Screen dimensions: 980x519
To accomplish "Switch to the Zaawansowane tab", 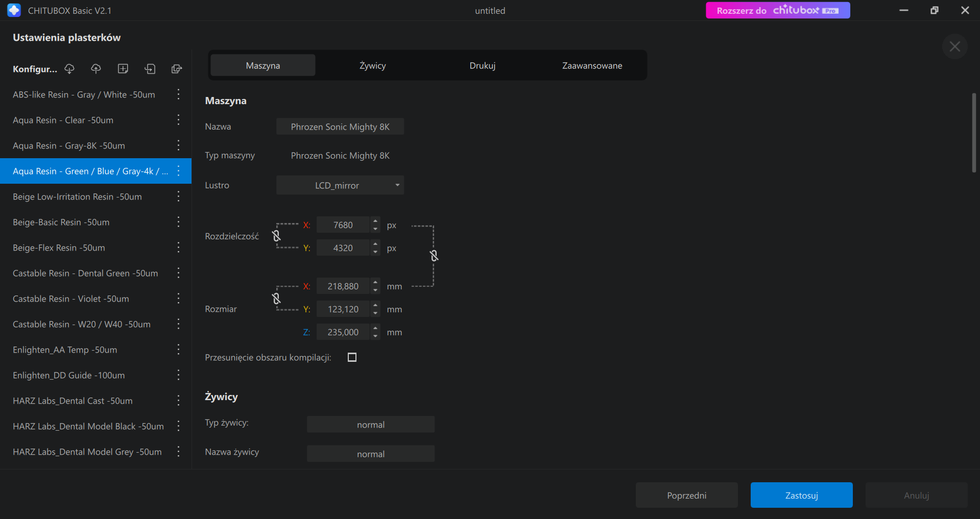I will [592, 65].
